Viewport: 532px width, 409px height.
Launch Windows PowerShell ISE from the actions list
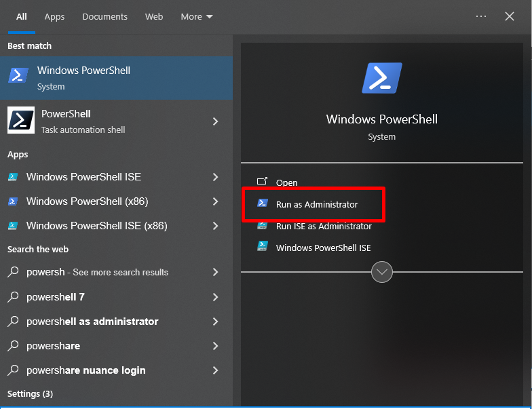(x=323, y=248)
